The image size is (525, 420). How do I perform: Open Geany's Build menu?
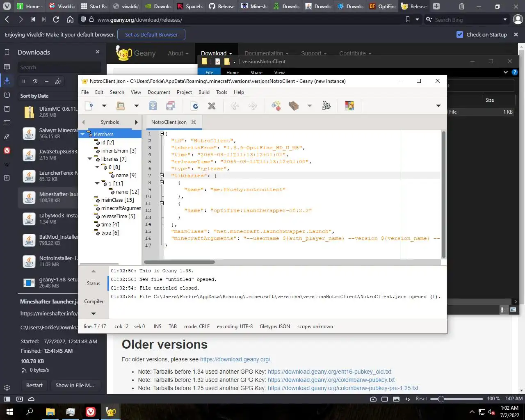(204, 92)
